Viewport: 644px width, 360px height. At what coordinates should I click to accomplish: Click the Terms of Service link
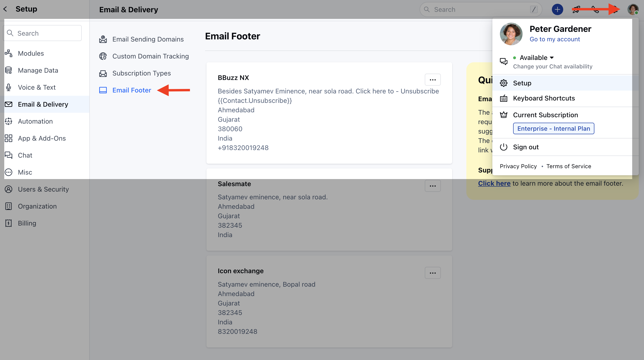(x=568, y=166)
